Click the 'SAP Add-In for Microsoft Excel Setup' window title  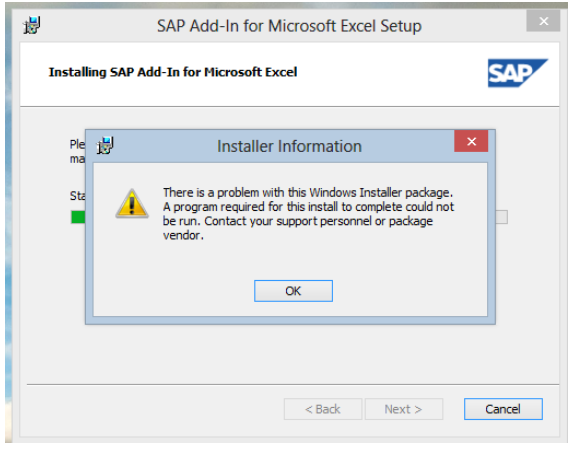click(x=289, y=26)
